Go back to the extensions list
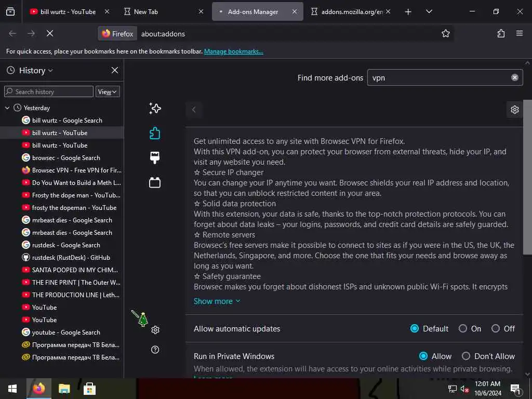532x399 pixels. pyautogui.click(x=194, y=110)
